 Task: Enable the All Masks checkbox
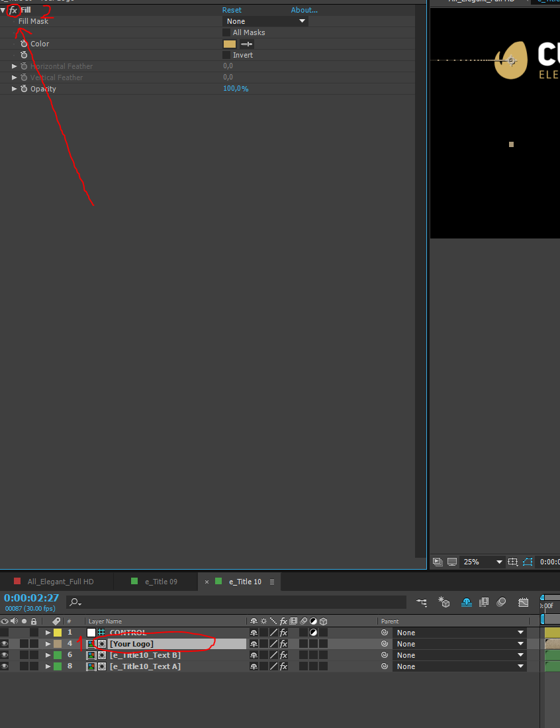click(x=226, y=32)
